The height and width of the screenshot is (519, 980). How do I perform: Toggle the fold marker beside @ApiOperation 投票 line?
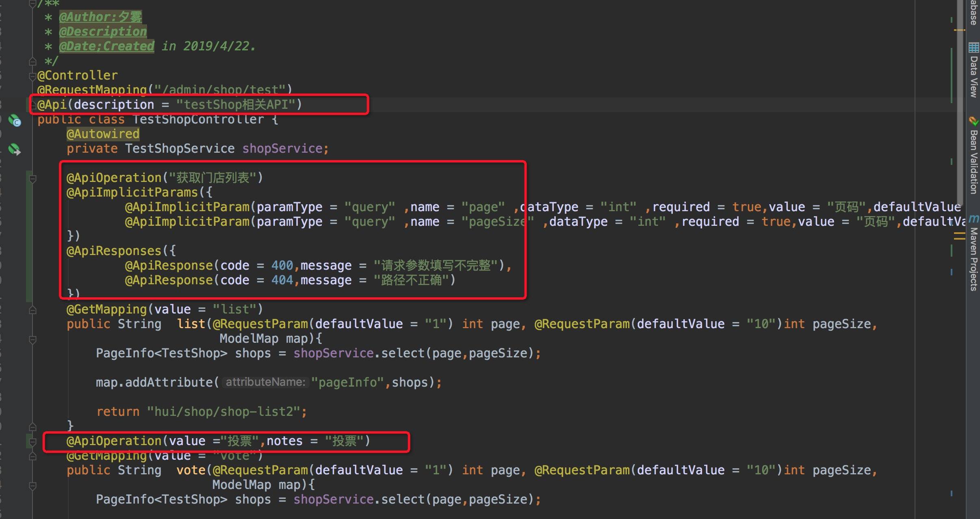[x=33, y=442]
